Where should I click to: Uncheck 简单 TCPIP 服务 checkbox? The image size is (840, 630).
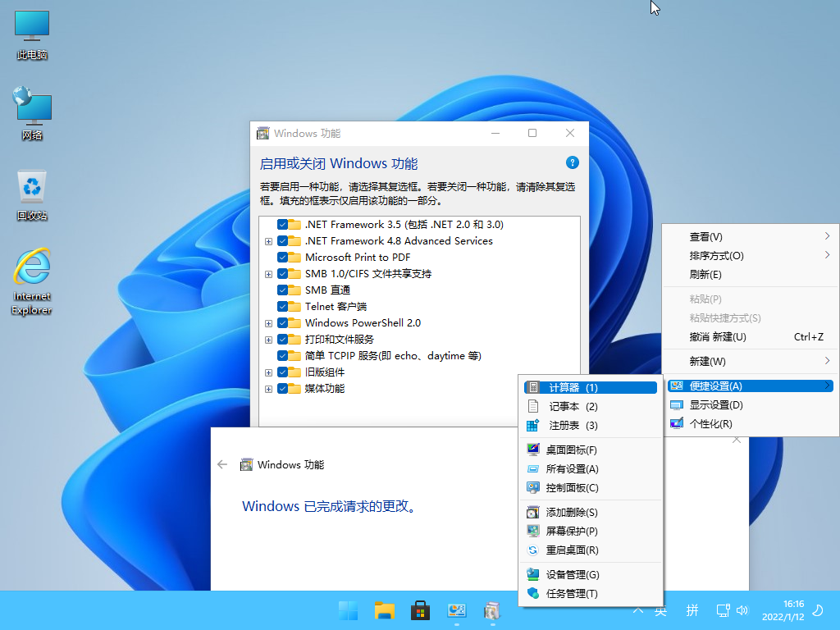pyautogui.click(x=282, y=356)
